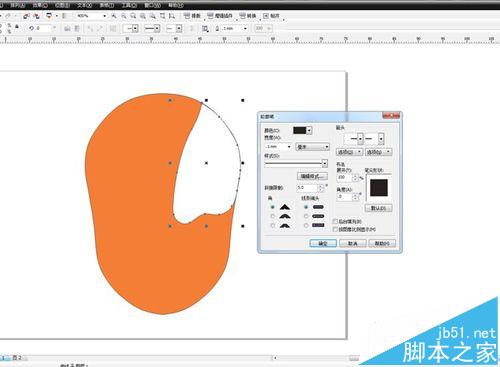500x367 pixels.
Task: Open the 窗口 (Window) menu
Action: [152, 5]
